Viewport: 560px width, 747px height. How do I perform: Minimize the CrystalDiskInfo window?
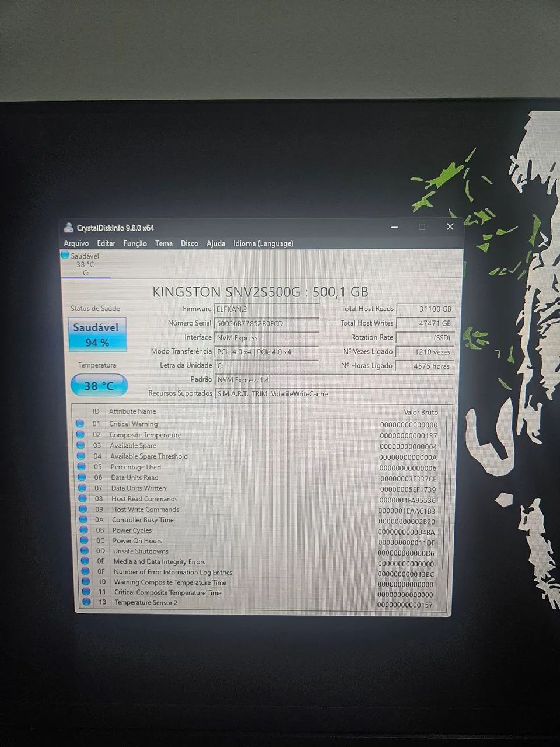point(395,226)
